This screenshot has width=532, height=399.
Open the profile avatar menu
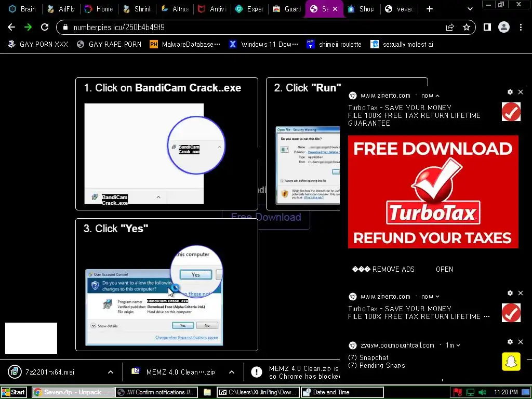(504, 27)
